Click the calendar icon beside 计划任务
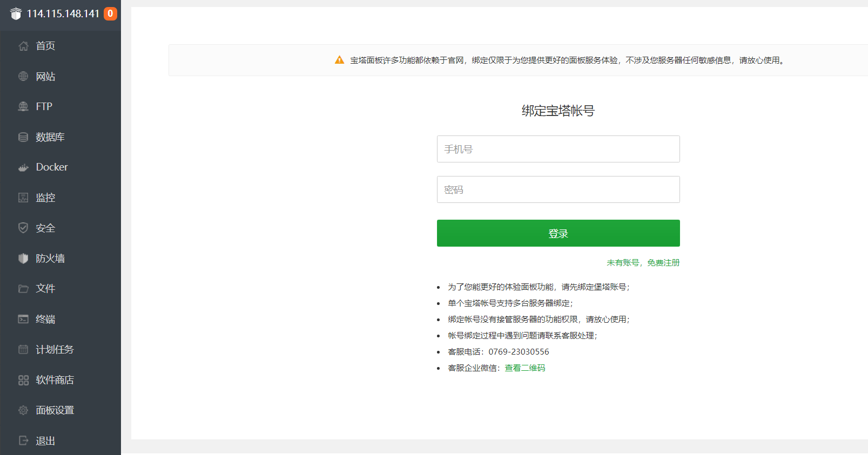 click(x=23, y=349)
